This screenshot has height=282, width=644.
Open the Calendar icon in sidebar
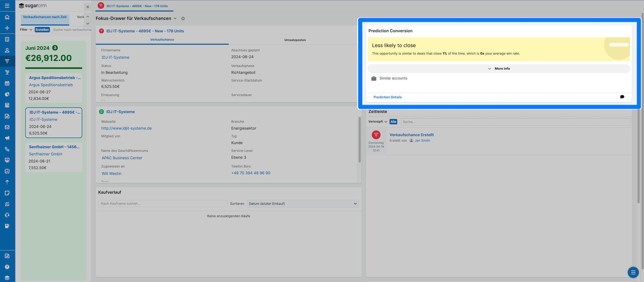7,83
